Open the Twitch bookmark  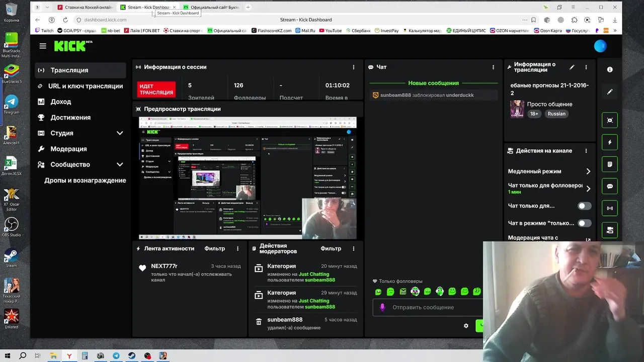coord(44,31)
